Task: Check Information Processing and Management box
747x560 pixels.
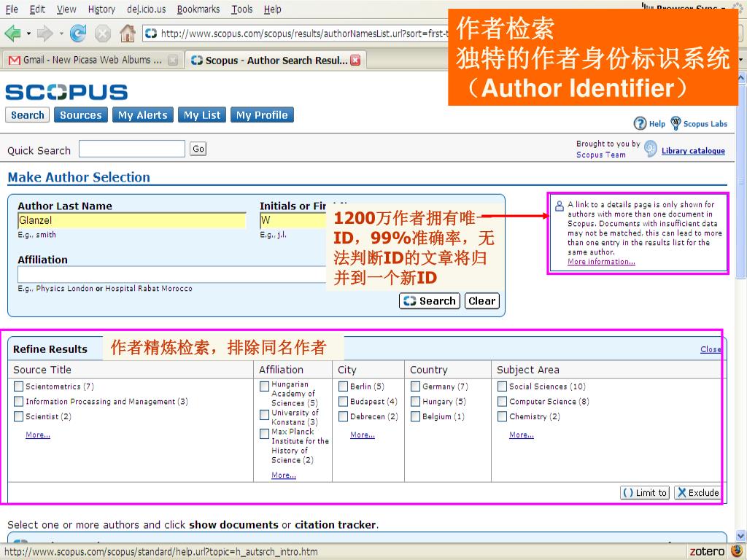Action: [18, 402]
